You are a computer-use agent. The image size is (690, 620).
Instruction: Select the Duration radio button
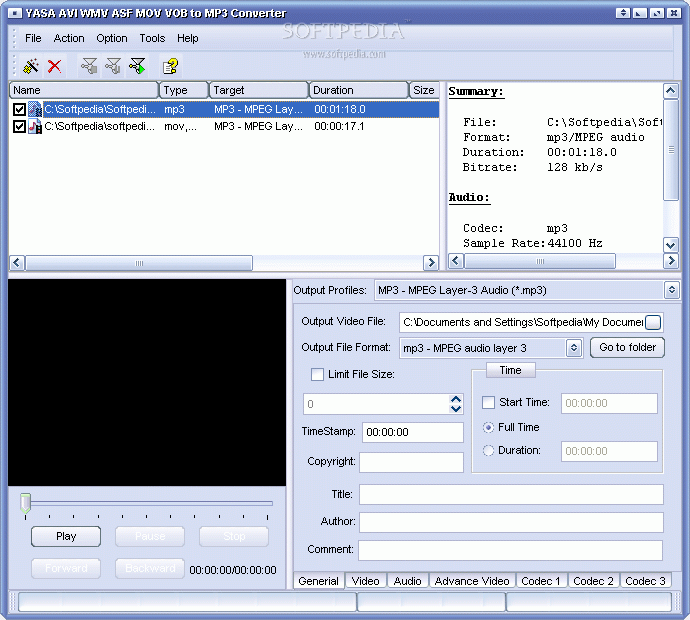coord(488,451)
